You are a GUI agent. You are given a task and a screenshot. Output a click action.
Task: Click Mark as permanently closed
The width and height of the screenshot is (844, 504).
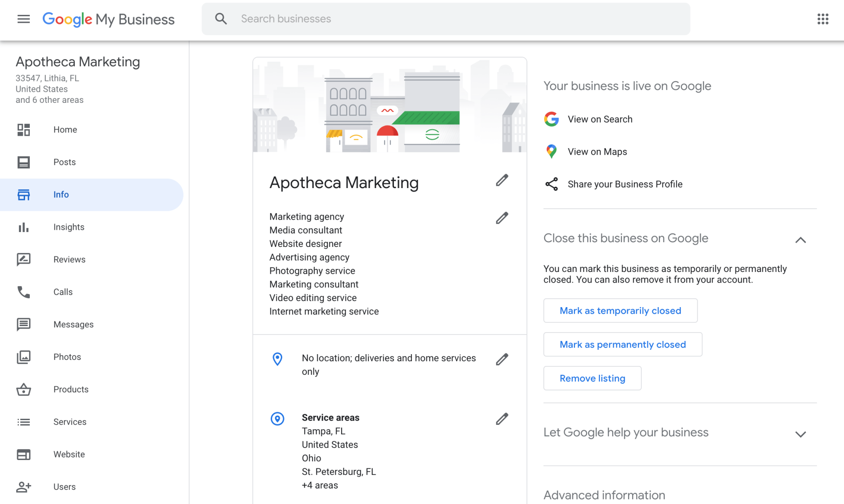click(622, 344)
